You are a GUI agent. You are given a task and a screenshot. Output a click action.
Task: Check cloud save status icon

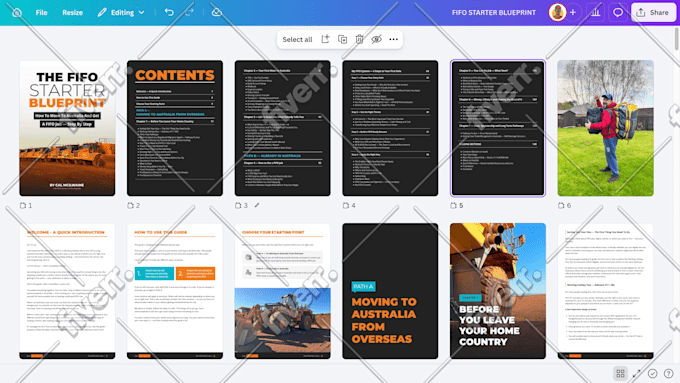click(x=216, y=12)
